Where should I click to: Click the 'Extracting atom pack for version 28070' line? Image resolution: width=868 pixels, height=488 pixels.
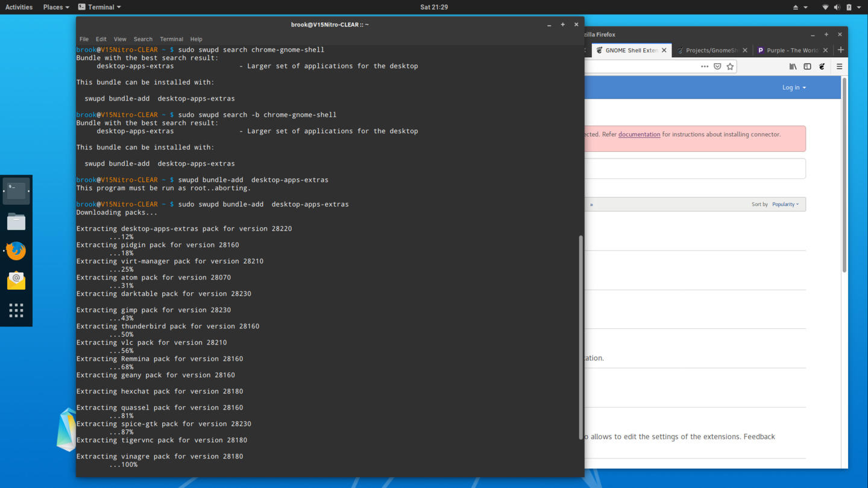pyautogui.click(x=154, y=278)
